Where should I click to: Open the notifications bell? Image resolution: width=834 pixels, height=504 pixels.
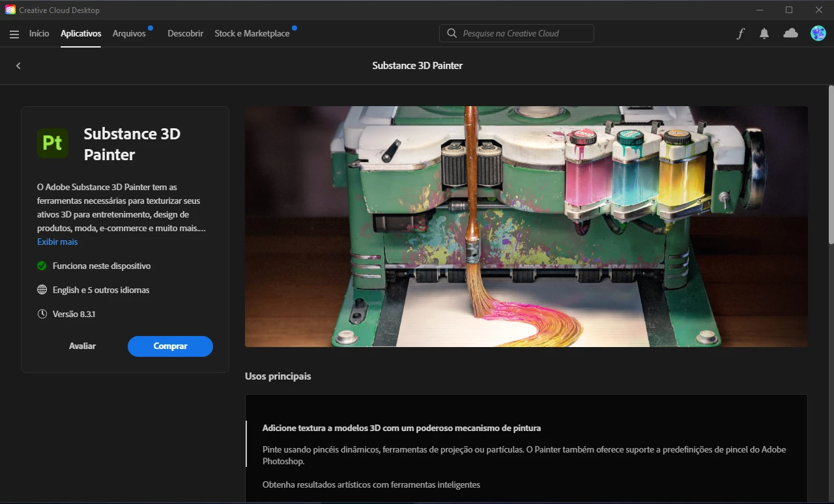[x=764, y=34]
